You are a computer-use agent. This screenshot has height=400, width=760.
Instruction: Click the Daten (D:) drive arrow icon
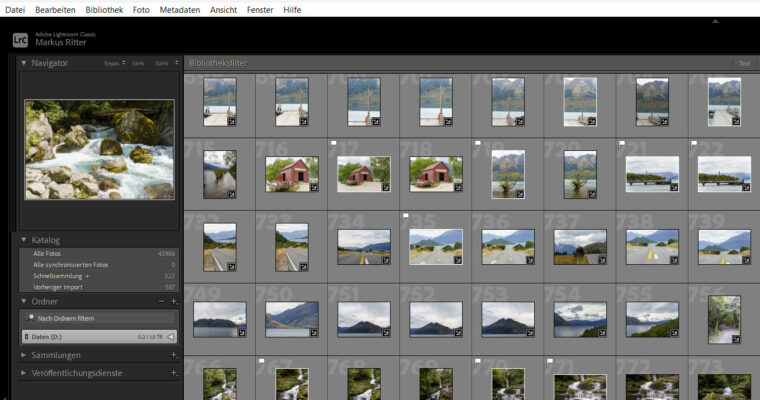(x=171, y=337)
